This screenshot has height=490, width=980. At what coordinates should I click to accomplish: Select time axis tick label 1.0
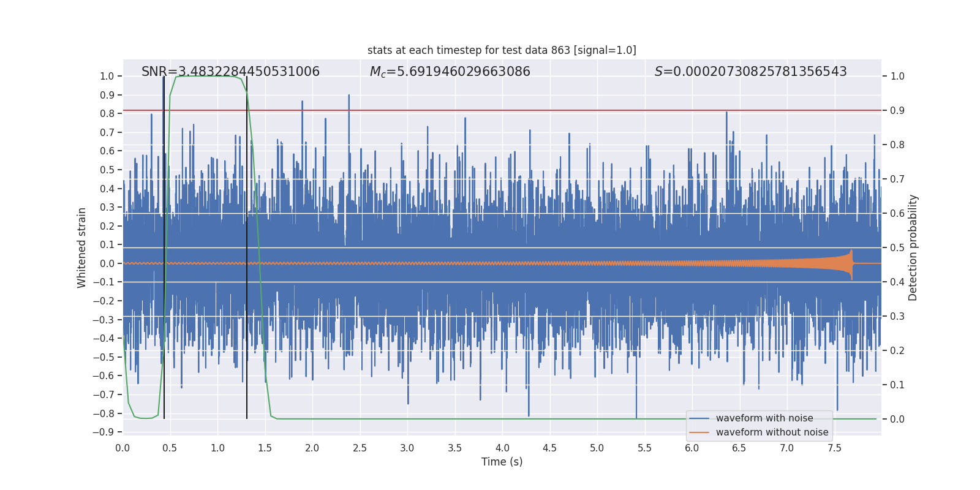pyautogui.click(x=217, y=448)
